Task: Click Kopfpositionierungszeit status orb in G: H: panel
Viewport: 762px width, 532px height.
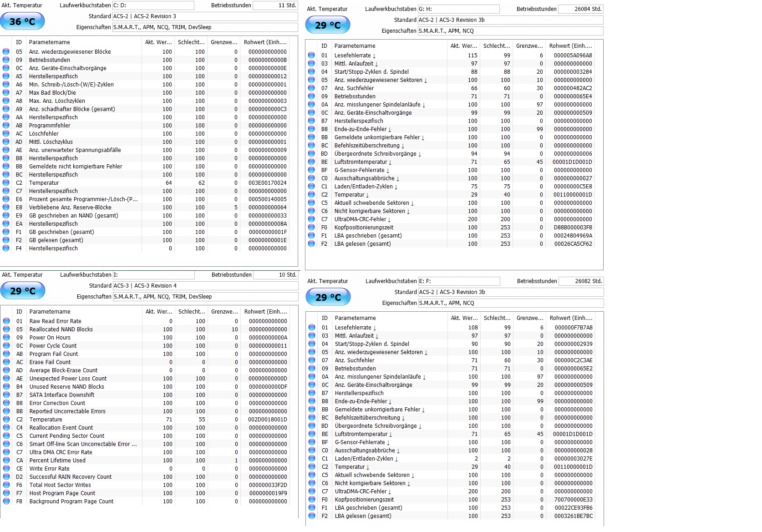Action: coord(311,227)
